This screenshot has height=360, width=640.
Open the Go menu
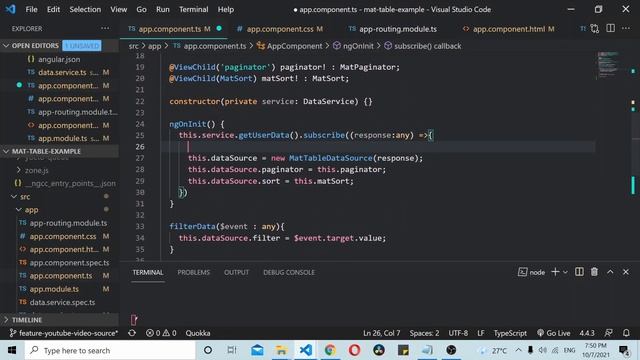pos(141,9)
